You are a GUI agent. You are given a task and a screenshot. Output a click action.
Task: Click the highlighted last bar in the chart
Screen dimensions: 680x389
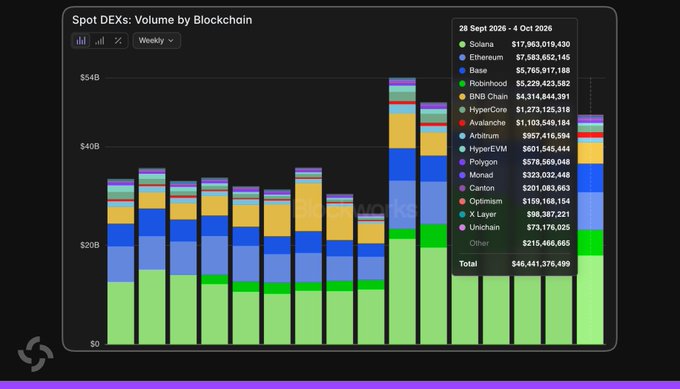[x=590, y=230]
